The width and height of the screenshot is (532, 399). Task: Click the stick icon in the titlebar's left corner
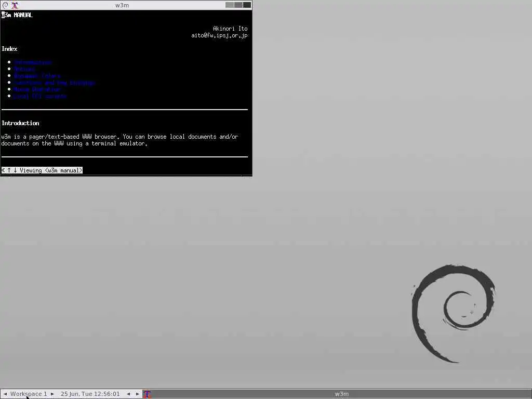pos(5,5)
